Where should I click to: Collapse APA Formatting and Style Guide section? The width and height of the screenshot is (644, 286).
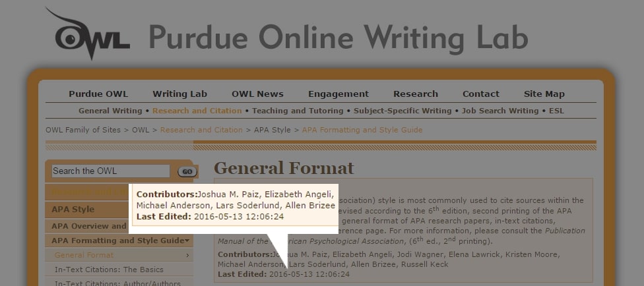pos(119,241)
